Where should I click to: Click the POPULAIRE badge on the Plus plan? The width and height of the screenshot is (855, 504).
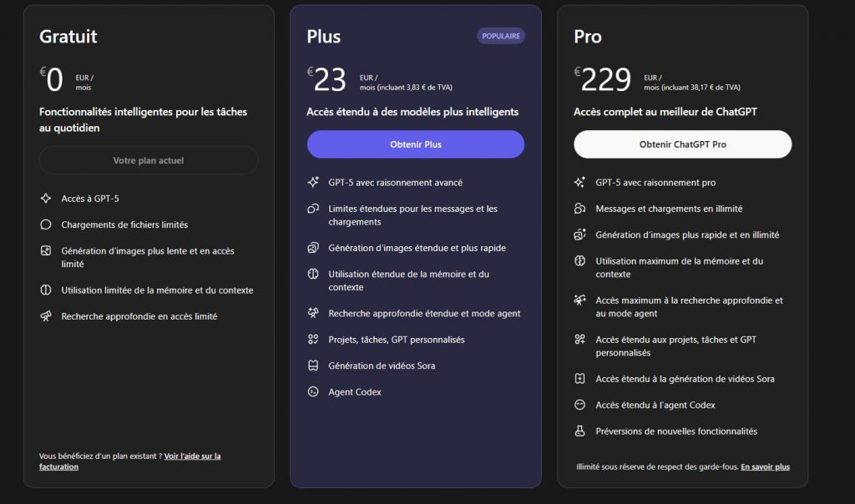coord(501,36)
